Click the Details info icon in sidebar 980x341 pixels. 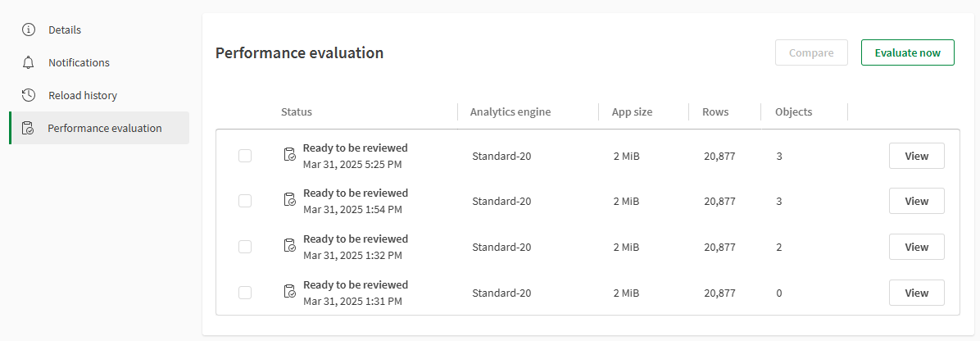(x=29, y=30)
